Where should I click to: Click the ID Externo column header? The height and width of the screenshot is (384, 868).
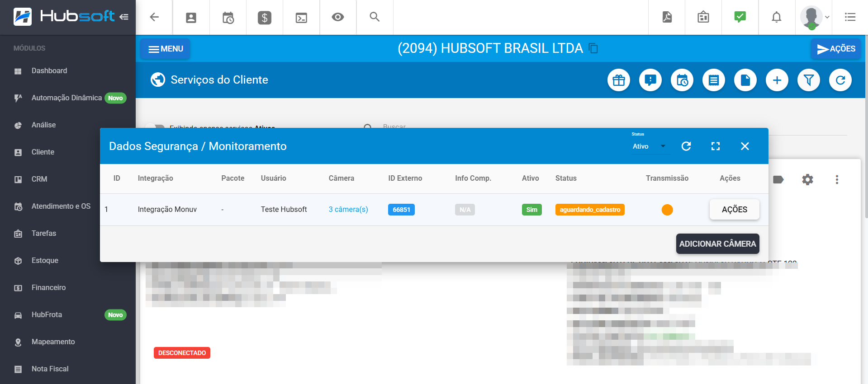(405, 178)
